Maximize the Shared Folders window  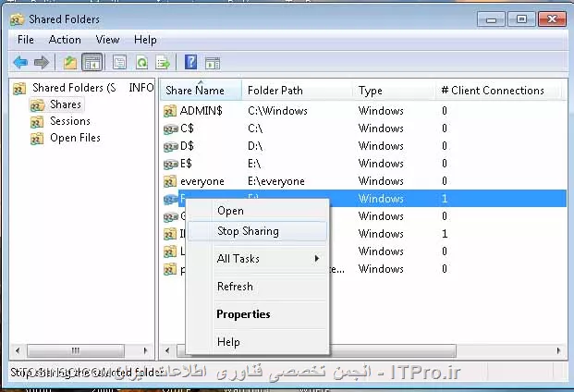tap(521, 19)
